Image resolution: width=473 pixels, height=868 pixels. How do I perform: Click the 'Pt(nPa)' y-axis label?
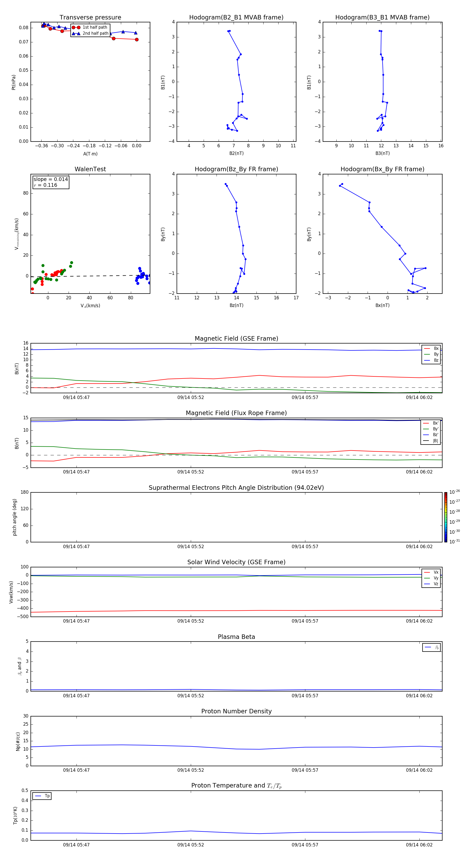click(13, 82)
